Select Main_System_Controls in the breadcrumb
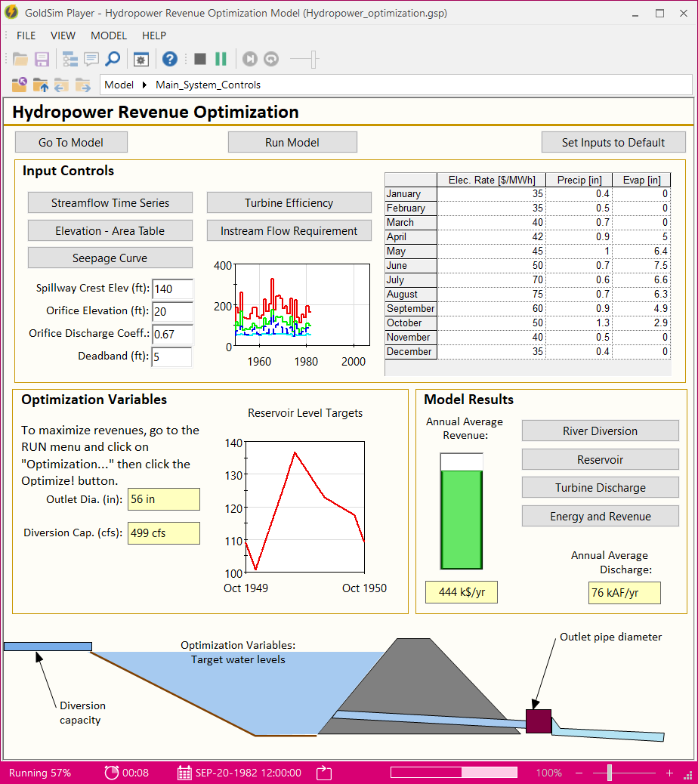 pos(208,85)
